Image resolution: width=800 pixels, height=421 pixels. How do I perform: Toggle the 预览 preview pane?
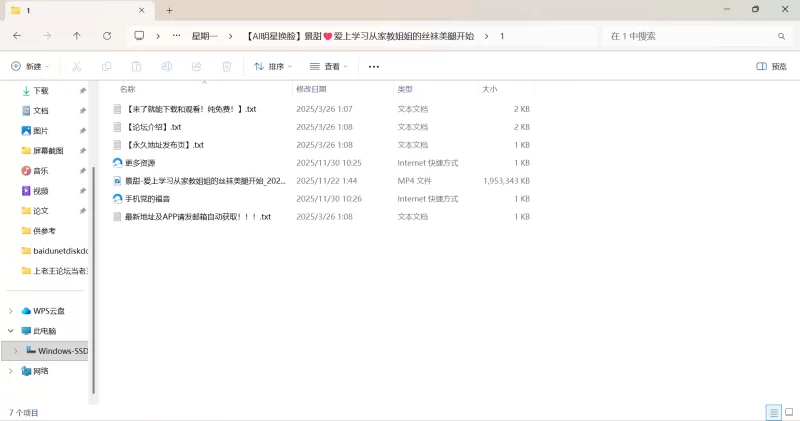(x=771, y=67)
